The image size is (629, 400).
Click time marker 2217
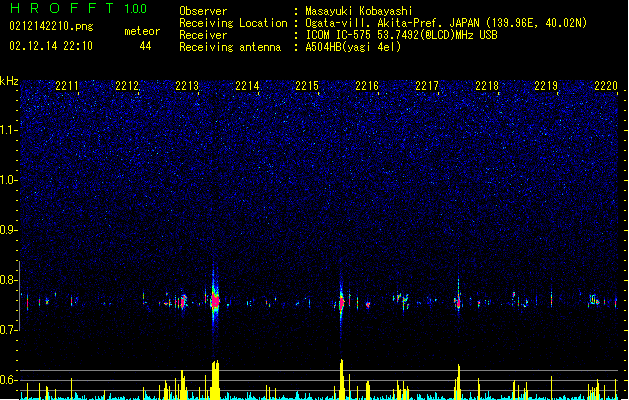[x=427, y=86]
